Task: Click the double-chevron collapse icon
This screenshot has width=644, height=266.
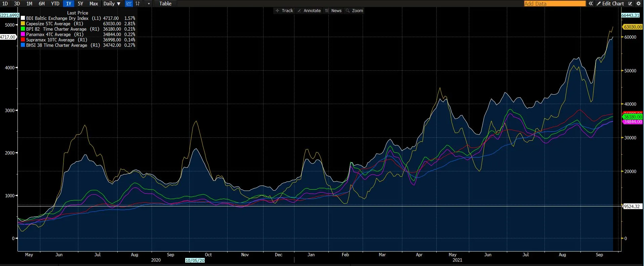Action: 591,3
